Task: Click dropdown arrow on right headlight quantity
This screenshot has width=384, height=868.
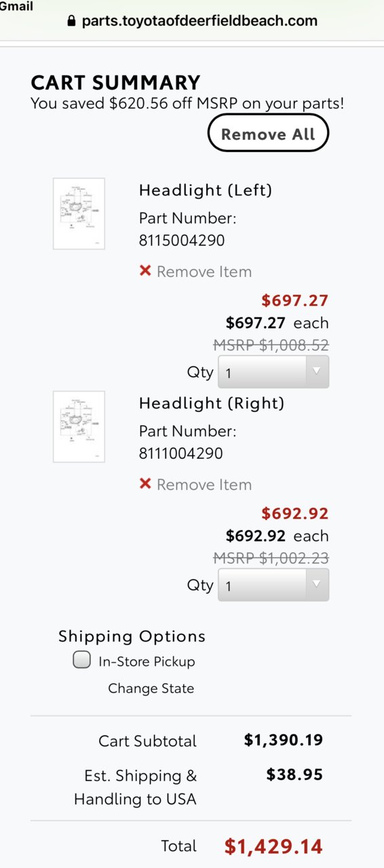Action: 316,584
